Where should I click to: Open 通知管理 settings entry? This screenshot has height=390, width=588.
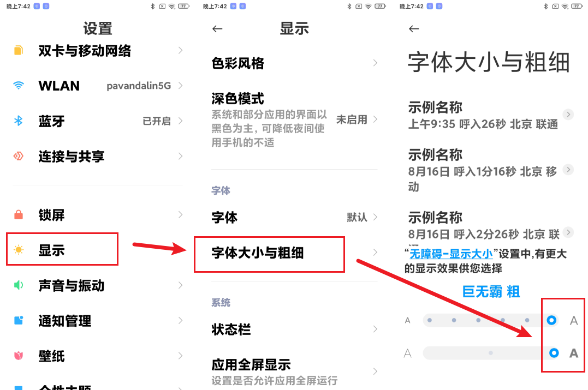point(98,321)
